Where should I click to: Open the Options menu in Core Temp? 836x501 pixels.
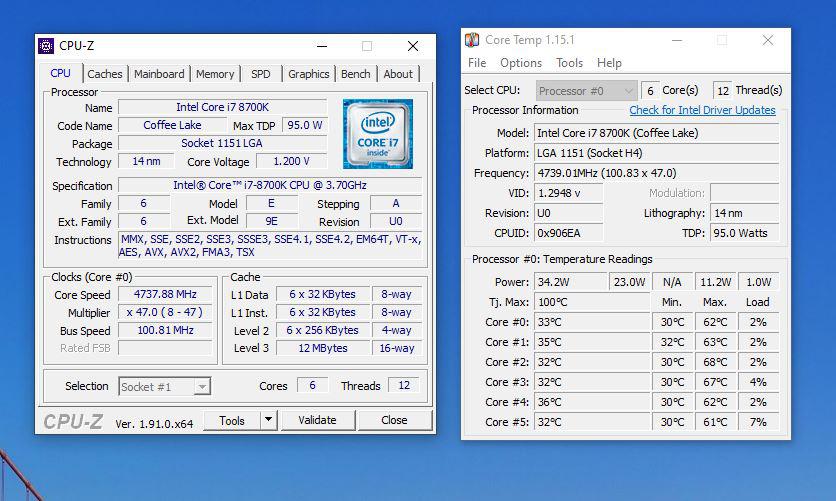521,63
